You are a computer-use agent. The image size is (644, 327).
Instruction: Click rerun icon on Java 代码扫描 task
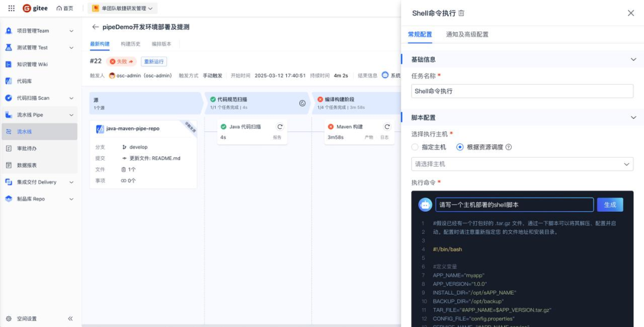(x=280, y=127)
